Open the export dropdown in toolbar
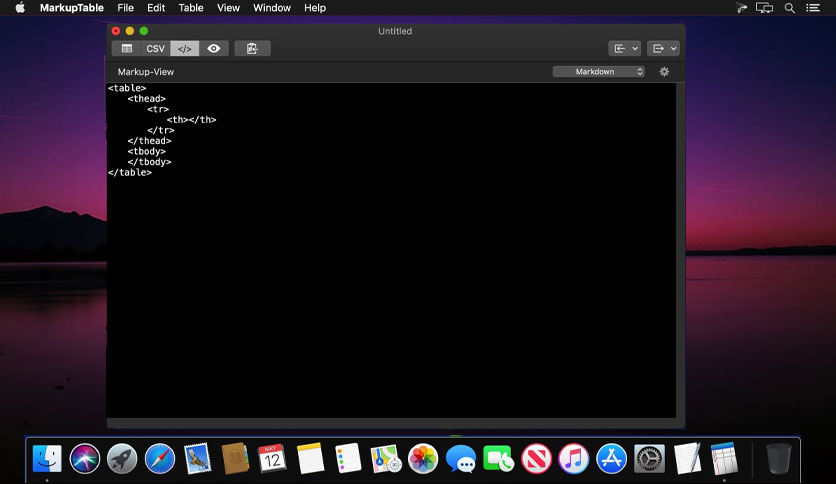This screenshot has width=836, height=484. click(663, 49)
